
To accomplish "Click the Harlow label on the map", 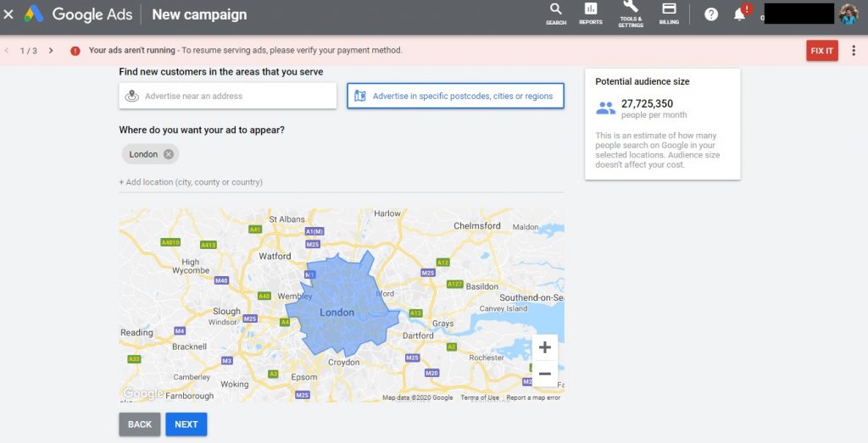I will [x=387, y=213].
